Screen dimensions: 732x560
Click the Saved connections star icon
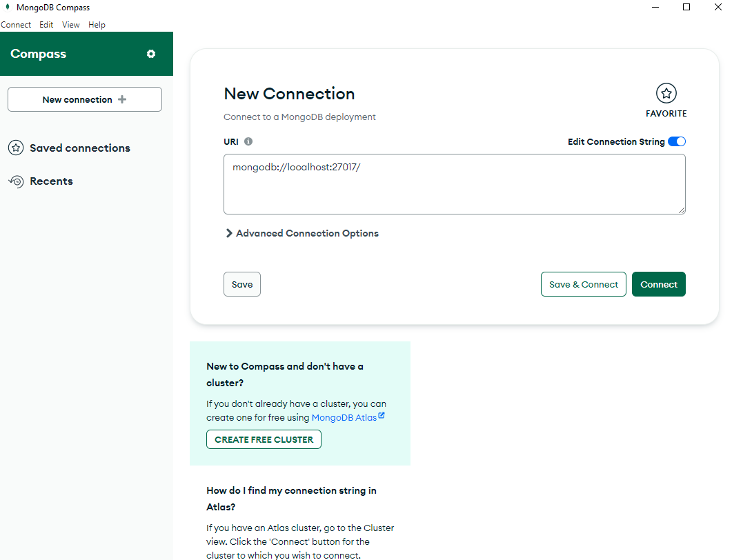click(16, 148)
